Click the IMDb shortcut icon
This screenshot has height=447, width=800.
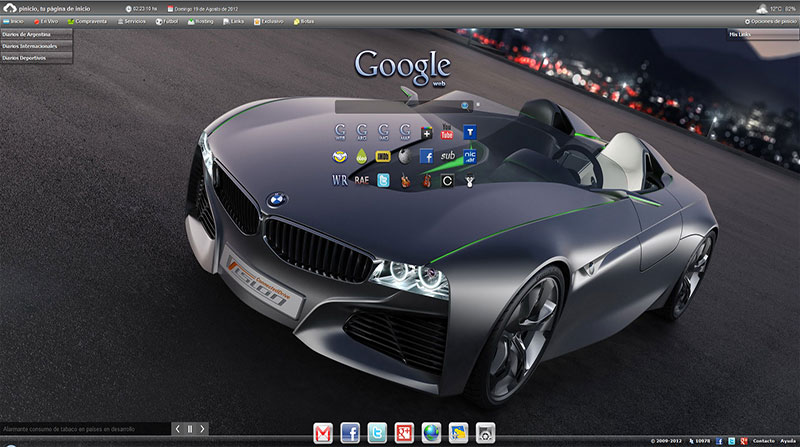(x=383, y=157)
